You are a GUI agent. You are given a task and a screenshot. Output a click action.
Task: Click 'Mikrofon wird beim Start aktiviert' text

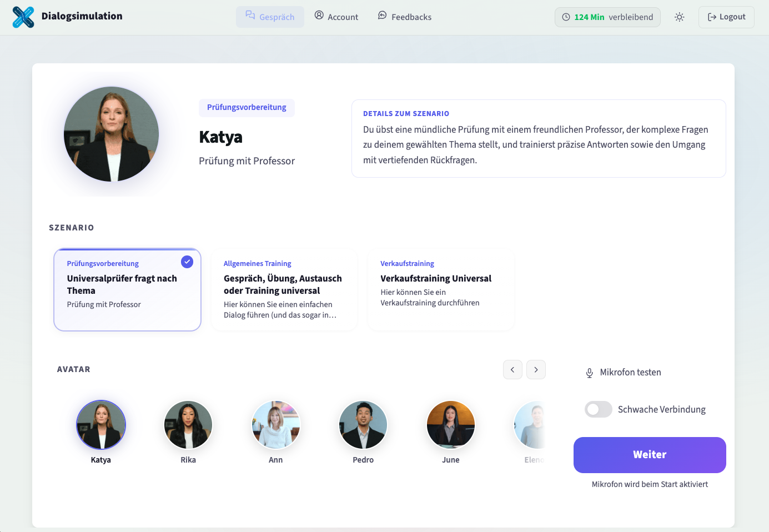tap(650, 484)
